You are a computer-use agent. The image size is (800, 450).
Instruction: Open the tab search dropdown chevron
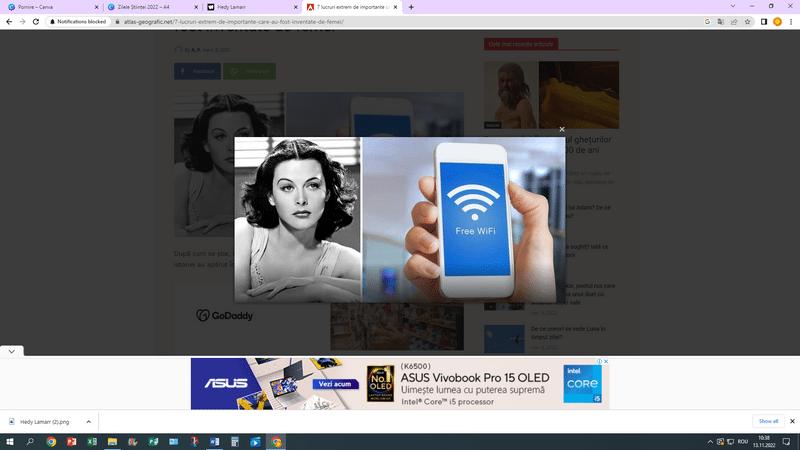click(733, 6)
